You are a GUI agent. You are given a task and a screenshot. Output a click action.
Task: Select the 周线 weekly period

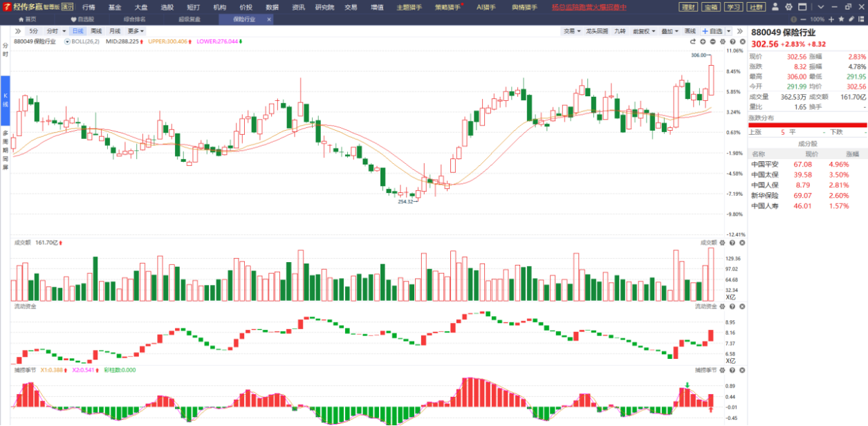click(x=96, y=31)
